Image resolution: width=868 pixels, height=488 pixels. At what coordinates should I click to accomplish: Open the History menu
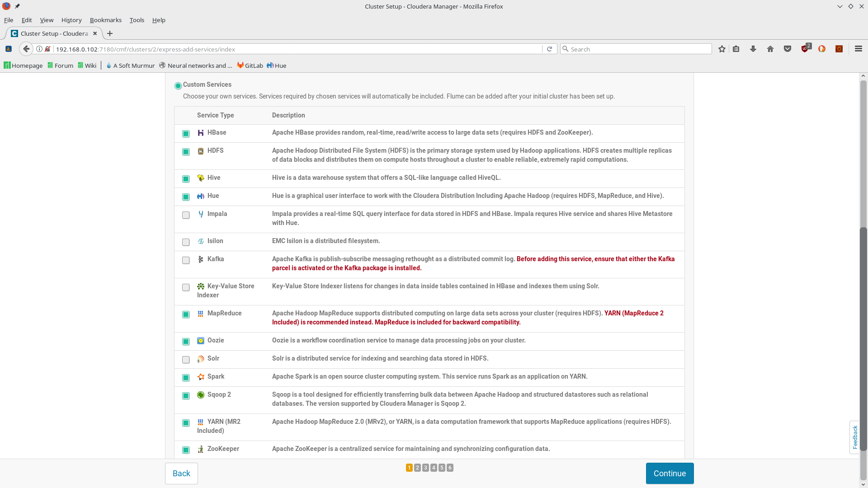pyautogui.click(x=71, y=20)
